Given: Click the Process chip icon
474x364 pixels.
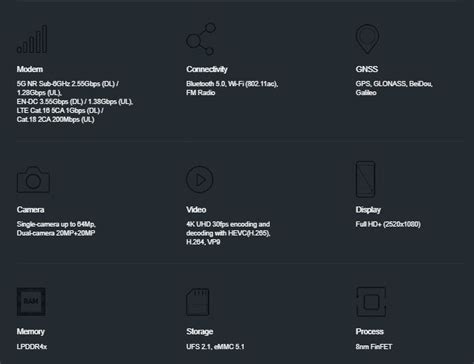Looking at the screenshot, I should click(x=371, y=302).
